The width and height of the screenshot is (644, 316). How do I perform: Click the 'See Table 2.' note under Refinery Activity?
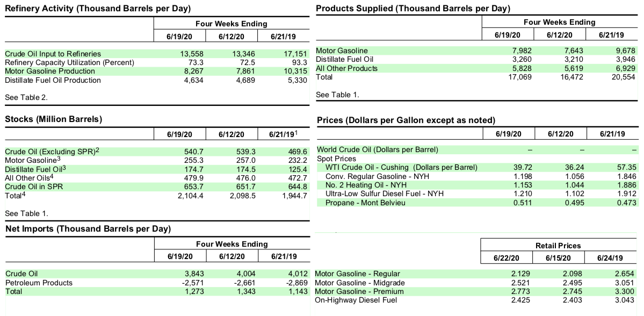[x=26, y=98]
